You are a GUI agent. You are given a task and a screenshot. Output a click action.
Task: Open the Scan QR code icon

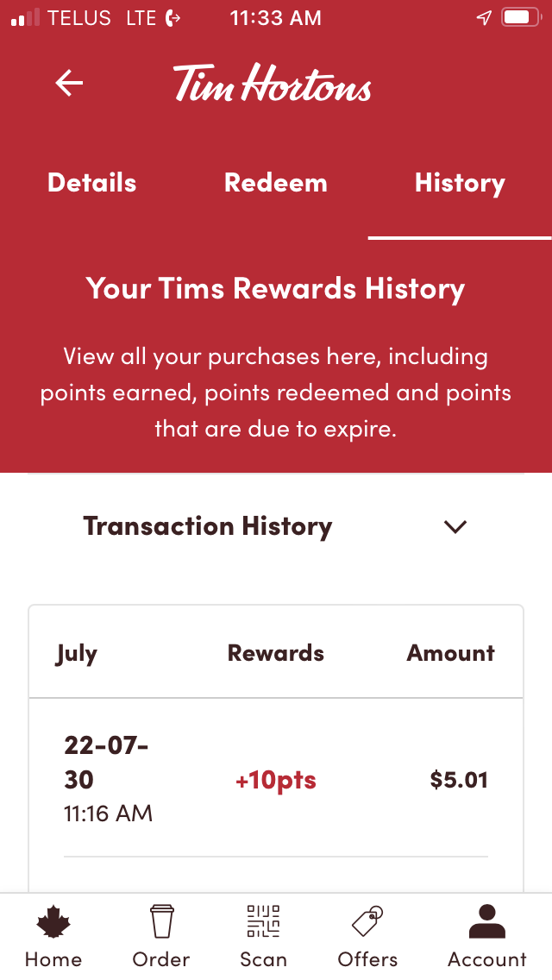263,922
